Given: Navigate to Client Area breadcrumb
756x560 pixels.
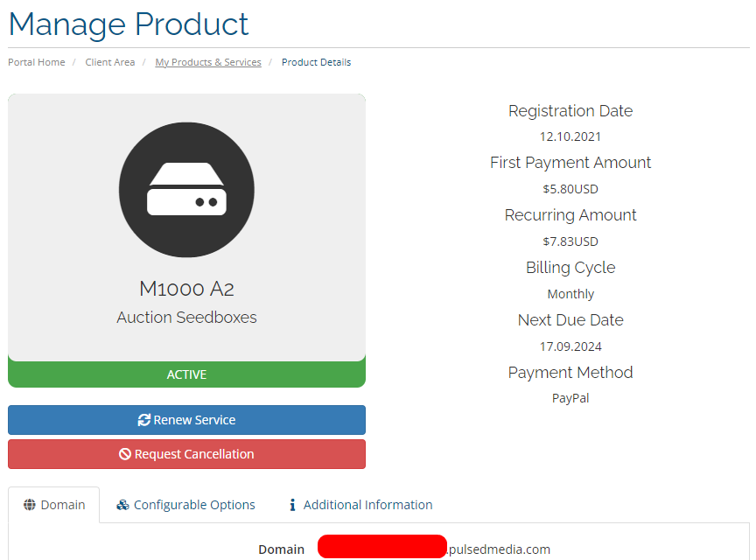Looking at the screenshot, I should coord(110,62).
